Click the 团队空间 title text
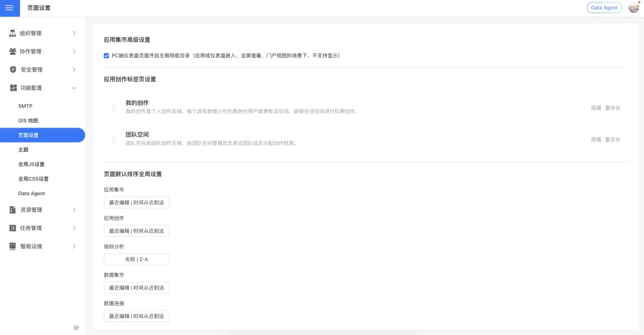Screen dimensions: 644x335 [x=137, y=134]
